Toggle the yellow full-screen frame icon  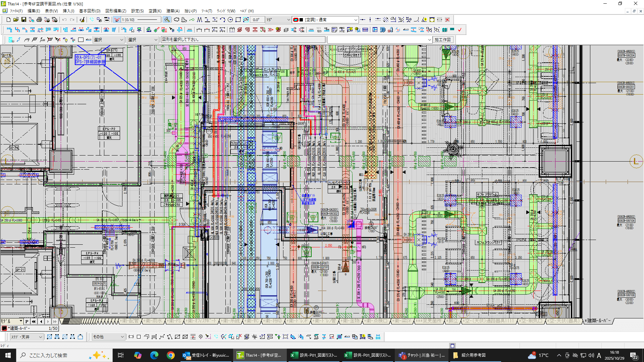[x=432, y=20]
